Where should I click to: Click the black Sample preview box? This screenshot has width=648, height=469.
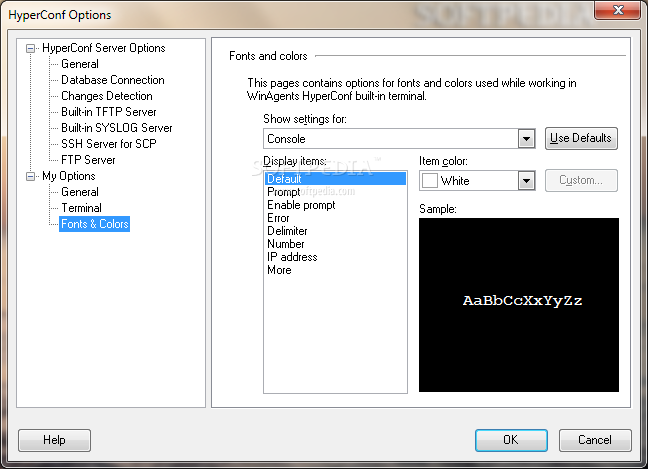pos(519,305)
